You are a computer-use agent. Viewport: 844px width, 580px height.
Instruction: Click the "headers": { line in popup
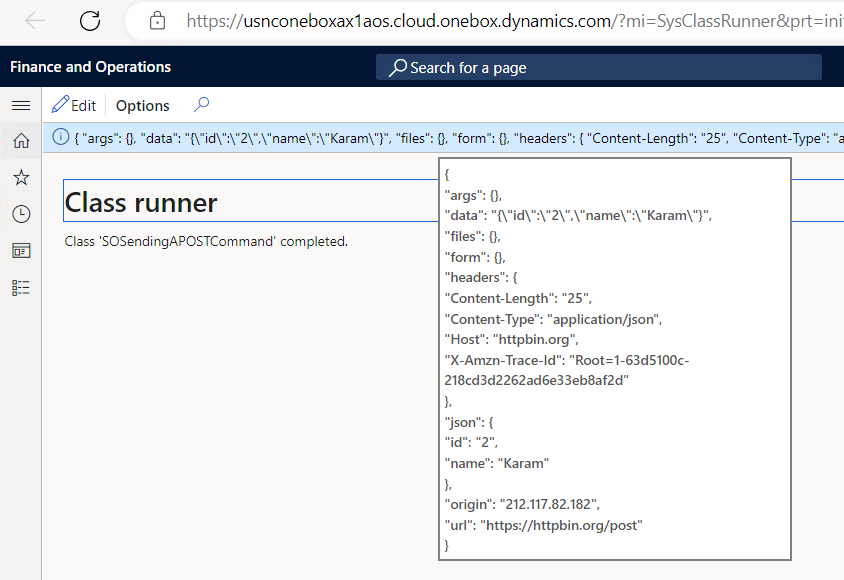[481, 277]
